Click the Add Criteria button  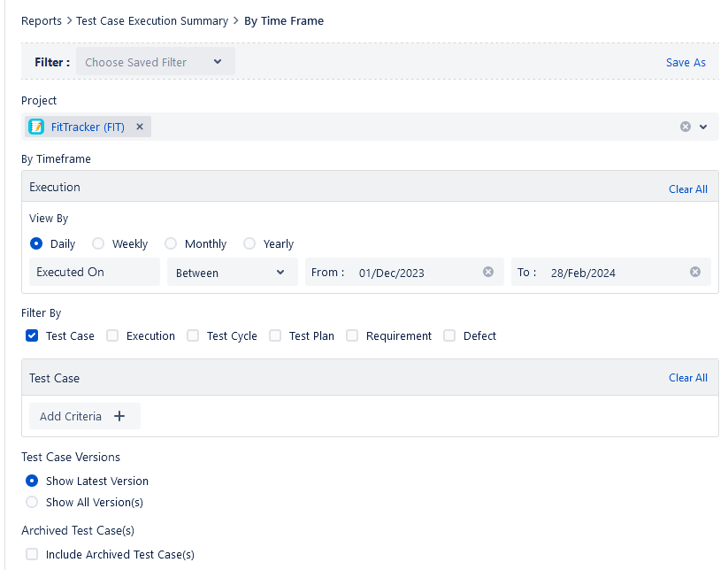click(x=84, y=416)
